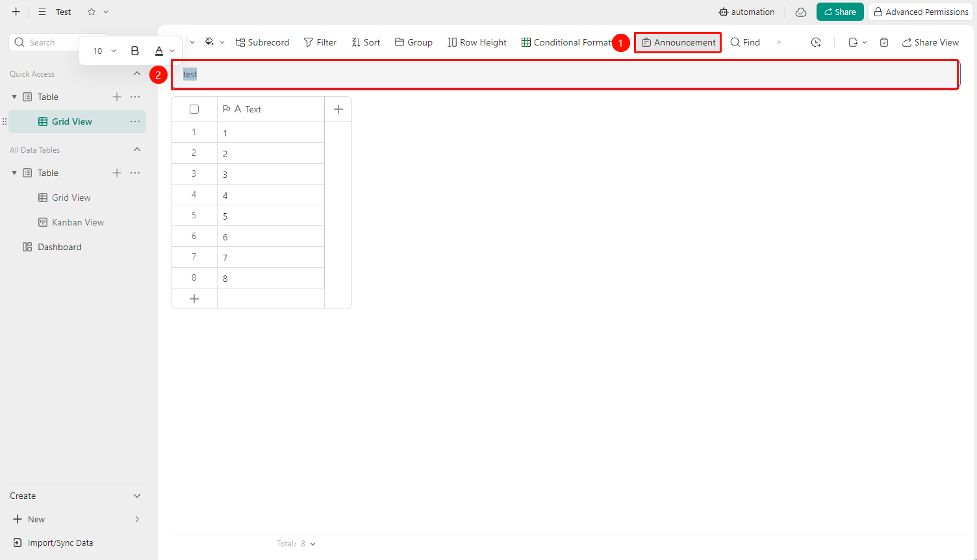
Task: Open the Subrecord toolbar option
Action: pos(262,42)
